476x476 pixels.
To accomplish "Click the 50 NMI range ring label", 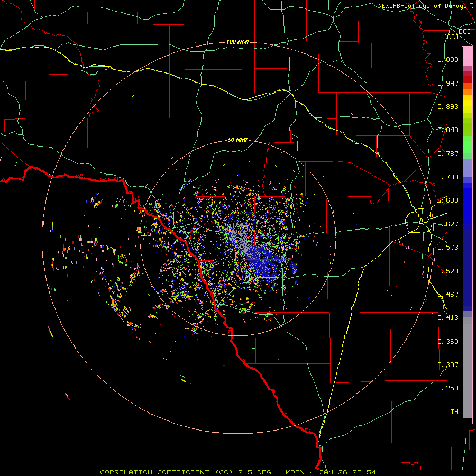I will [237, 140].
